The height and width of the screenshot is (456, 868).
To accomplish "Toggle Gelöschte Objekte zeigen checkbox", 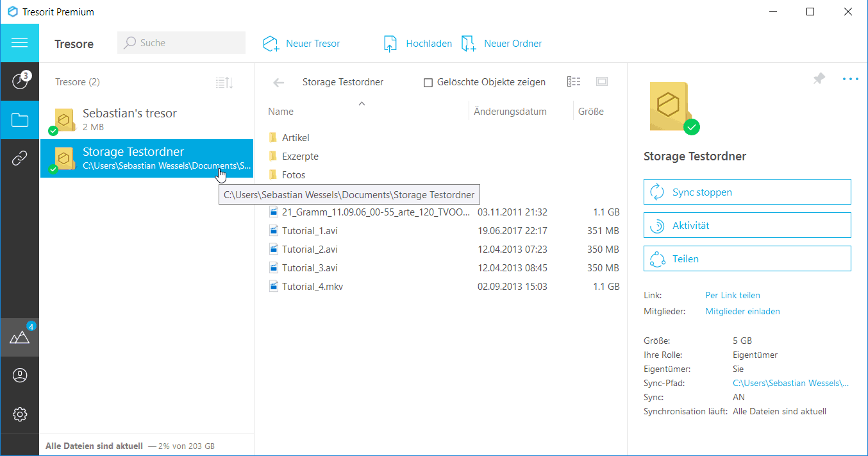I will tap(428, 83).
